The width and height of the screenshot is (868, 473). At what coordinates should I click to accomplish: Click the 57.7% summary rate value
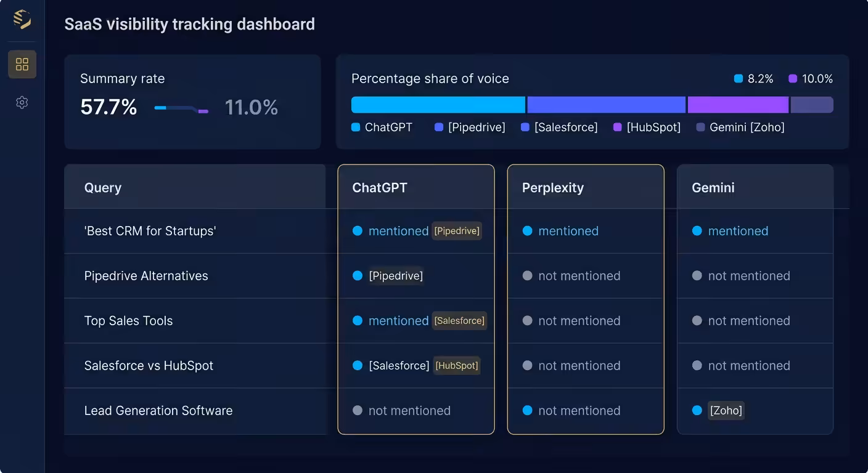click(108, 108)
